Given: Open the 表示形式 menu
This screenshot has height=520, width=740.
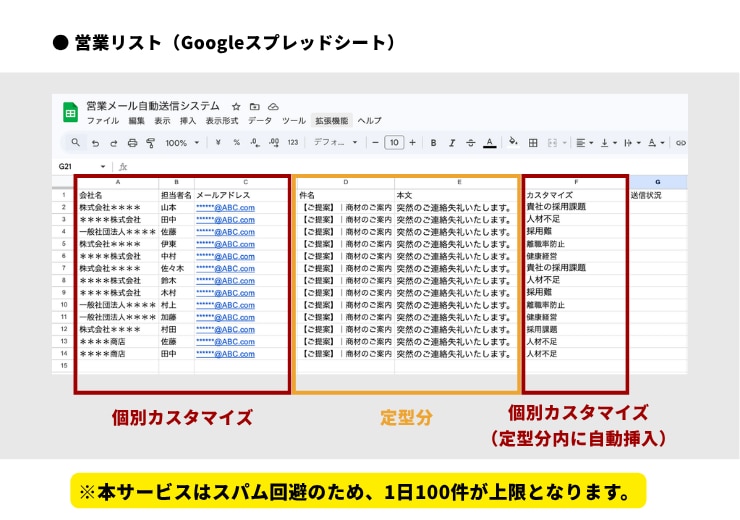Looking at the screenshot, I should [x=222, y=121].
